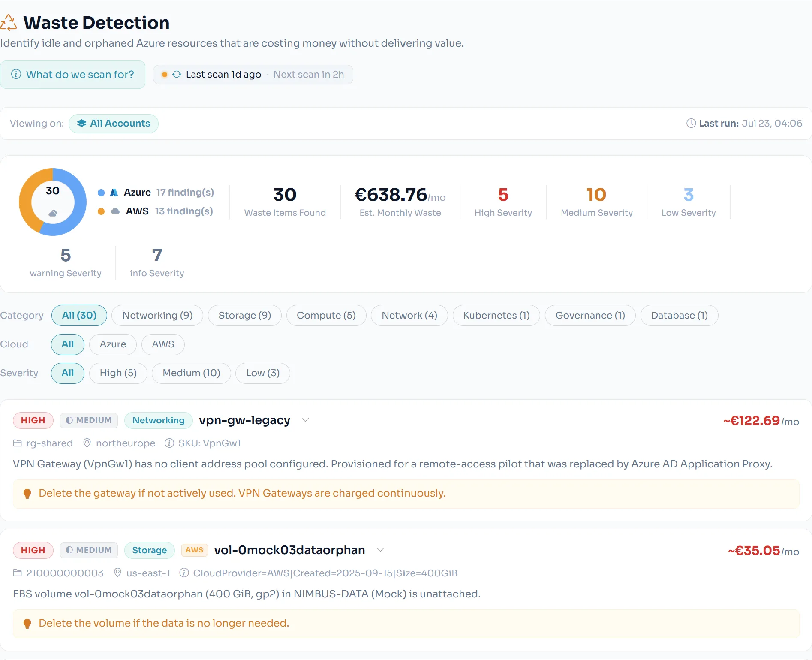
Task: Click the vol-0mock03dataorphan resource name
Action: [290, 550]
